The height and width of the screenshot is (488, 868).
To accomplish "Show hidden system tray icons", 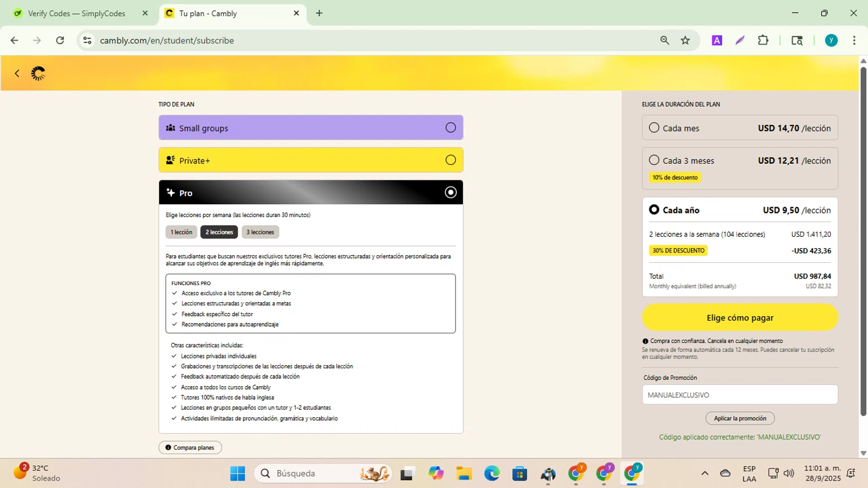I will pos(705,474).
